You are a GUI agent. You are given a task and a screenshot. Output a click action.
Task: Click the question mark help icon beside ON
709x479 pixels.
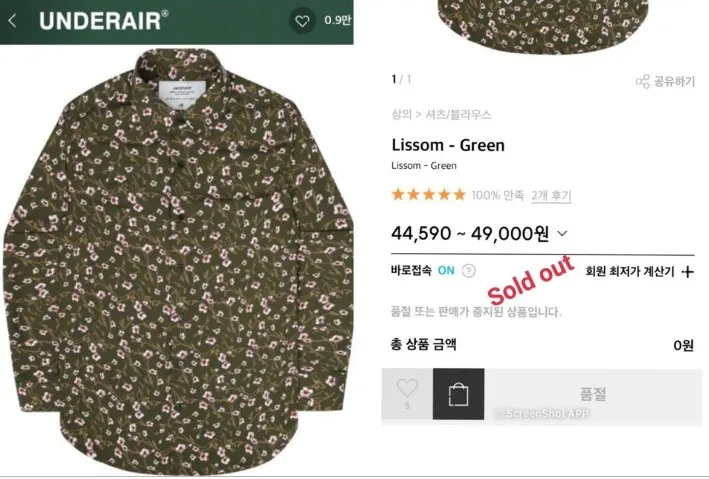(468, 270)
